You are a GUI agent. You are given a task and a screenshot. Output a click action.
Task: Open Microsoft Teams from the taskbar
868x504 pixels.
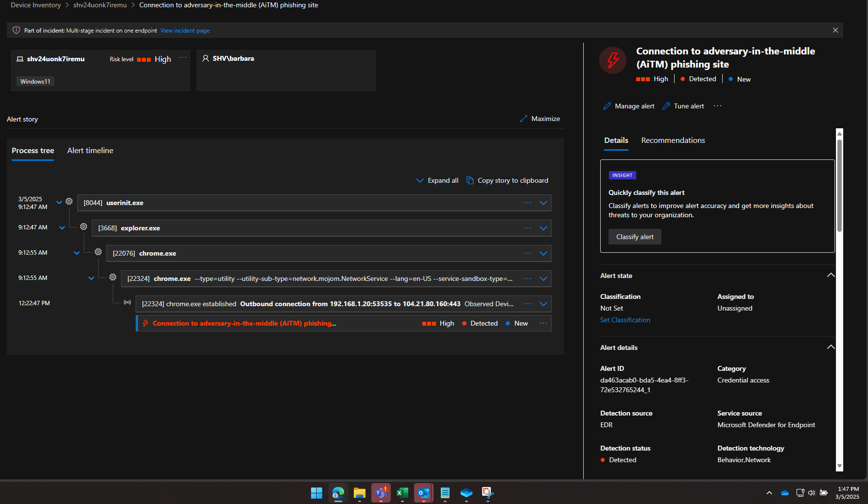pyautogui.click(x=381, y=493)
